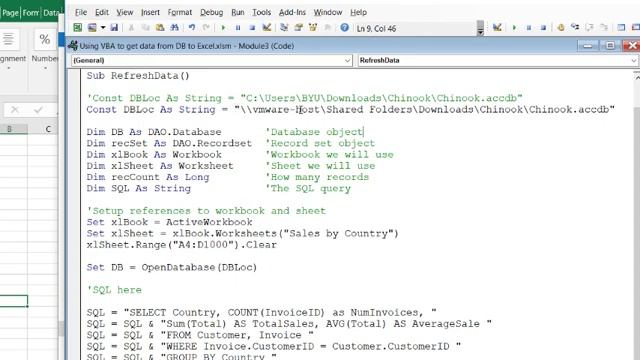
Task: Click the View Microsoft Excel icon
Action: click(x=77, y=28)
